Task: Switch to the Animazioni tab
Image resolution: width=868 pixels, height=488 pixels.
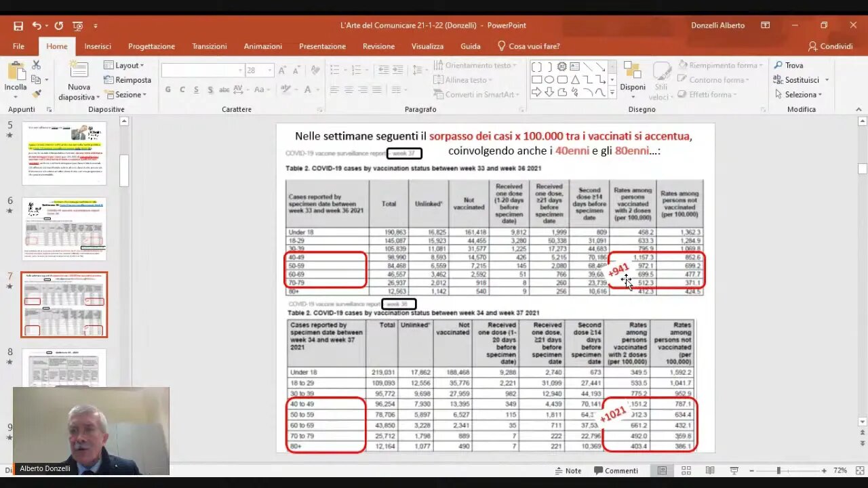Action: point(263,46)
